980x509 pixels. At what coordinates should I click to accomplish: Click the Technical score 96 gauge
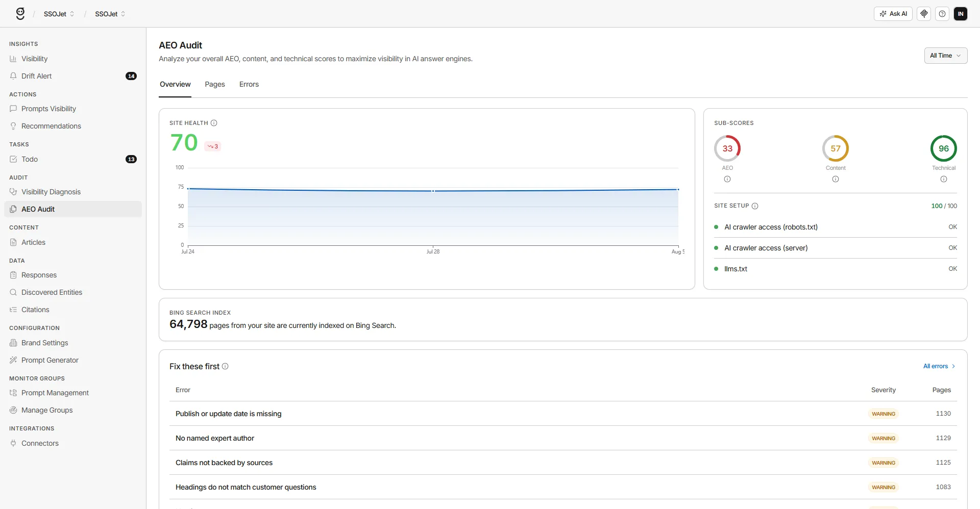click(944, 148)
